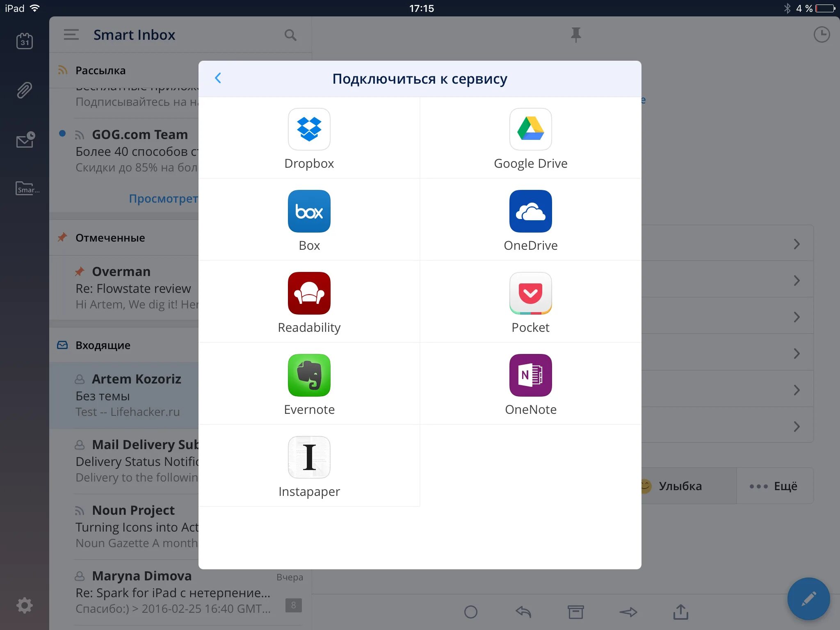Select the Artem Kozoriz email

coord(124,395)
